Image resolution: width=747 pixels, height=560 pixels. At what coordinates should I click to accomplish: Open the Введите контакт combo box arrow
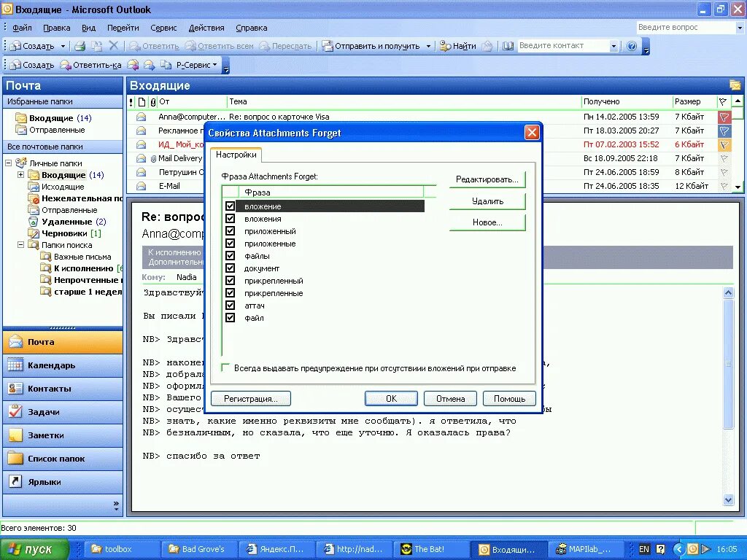pos(614,46)
